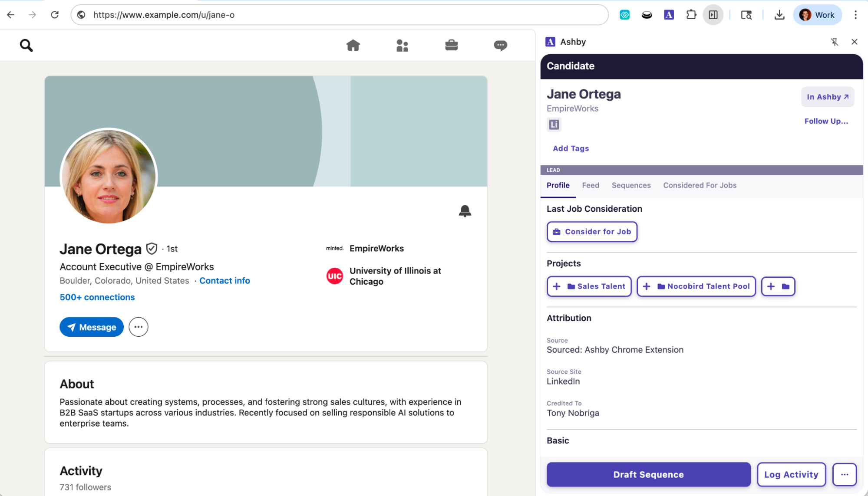
Task: Open the network people icon
Action: tap(402, 45)
